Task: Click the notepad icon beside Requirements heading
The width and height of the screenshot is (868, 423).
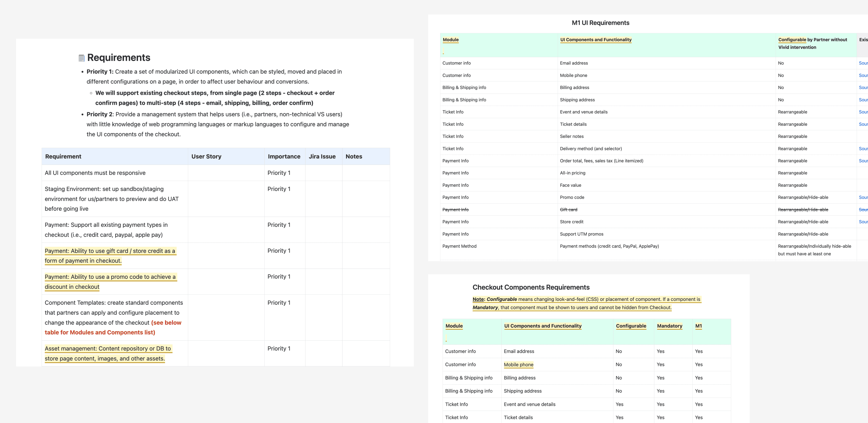Action: [x=82, y=58]
